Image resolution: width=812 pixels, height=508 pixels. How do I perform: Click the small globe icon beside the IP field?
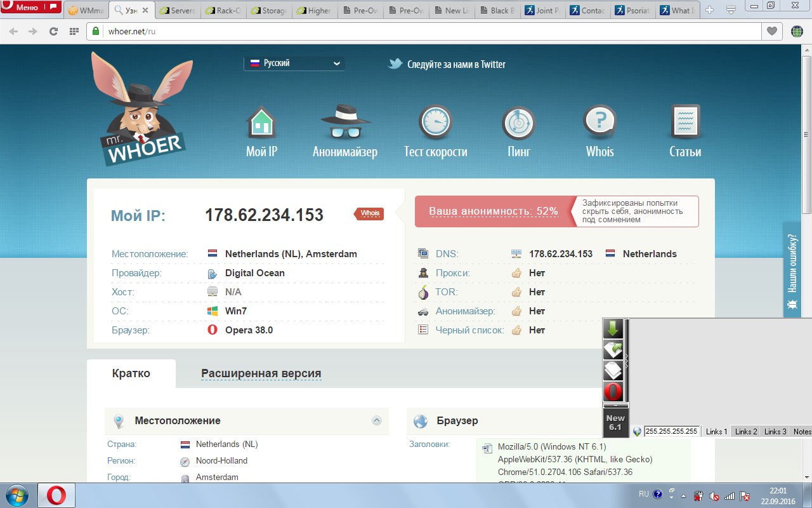coord(638,432)
